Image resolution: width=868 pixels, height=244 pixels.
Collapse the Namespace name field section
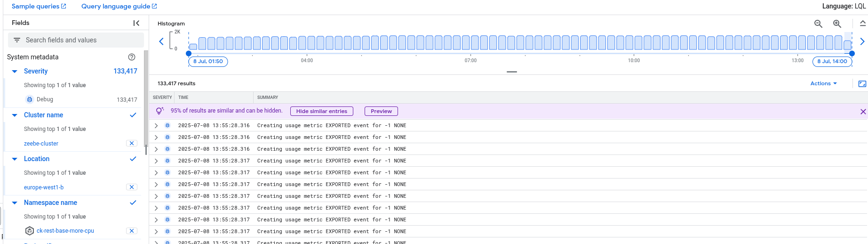pyautogui.click(x=15, y=203)
